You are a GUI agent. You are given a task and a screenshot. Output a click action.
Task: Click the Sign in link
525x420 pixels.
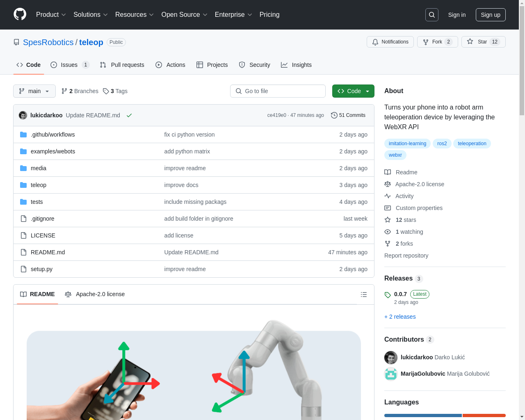coord(457,15)
